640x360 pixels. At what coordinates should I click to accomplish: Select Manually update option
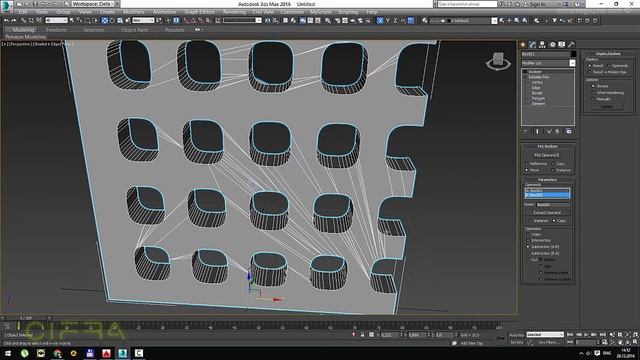tap(593, 99)
